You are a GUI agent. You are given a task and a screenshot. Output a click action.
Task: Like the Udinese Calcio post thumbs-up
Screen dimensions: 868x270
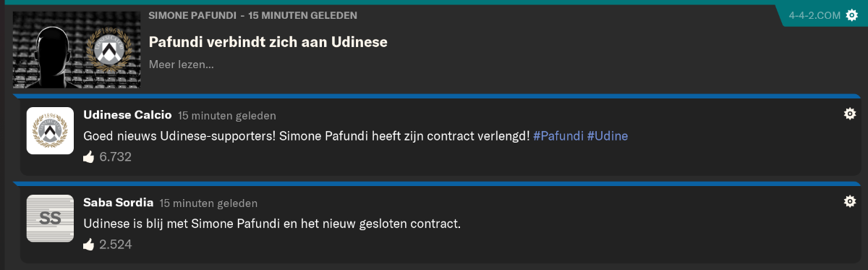coord(89,156)
